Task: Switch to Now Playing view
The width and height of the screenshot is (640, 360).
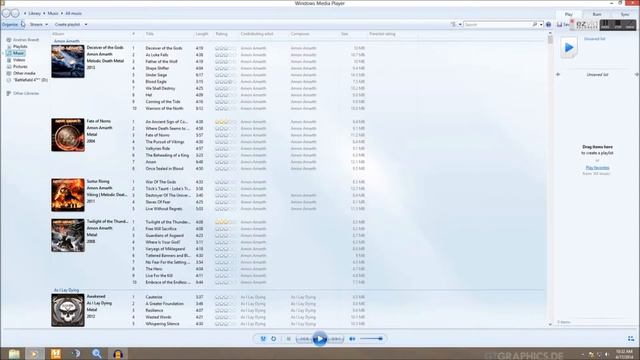Action: [631, 339]
